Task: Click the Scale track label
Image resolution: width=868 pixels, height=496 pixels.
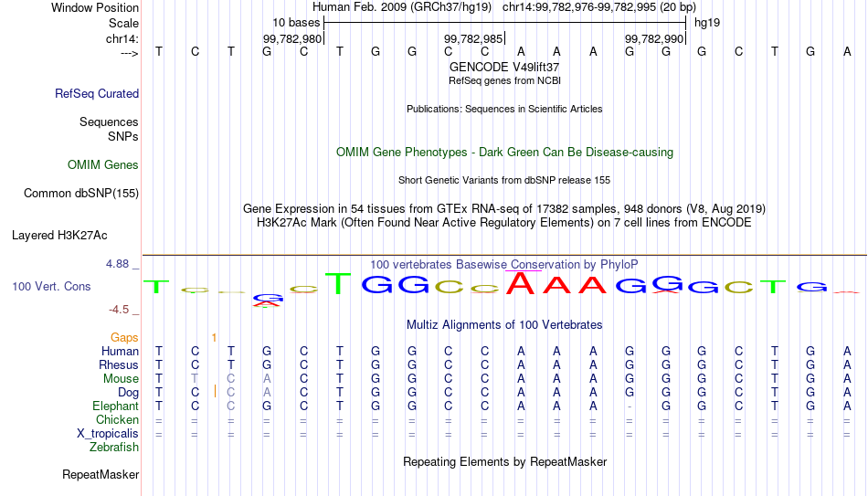Action: point(123,23)
